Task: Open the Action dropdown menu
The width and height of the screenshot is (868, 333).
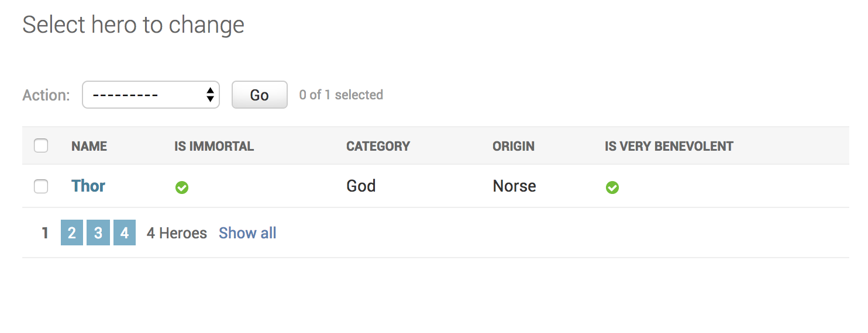Action: tap(151, 95)
